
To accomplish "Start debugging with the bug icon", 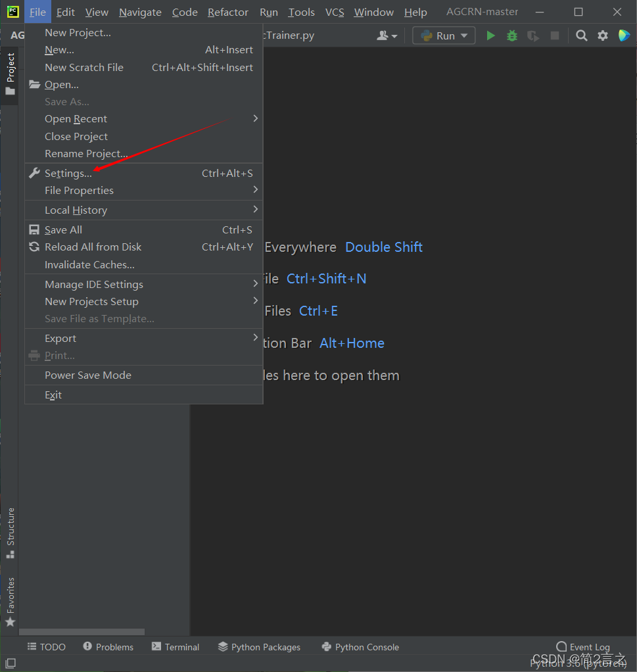I will (512, 36).
